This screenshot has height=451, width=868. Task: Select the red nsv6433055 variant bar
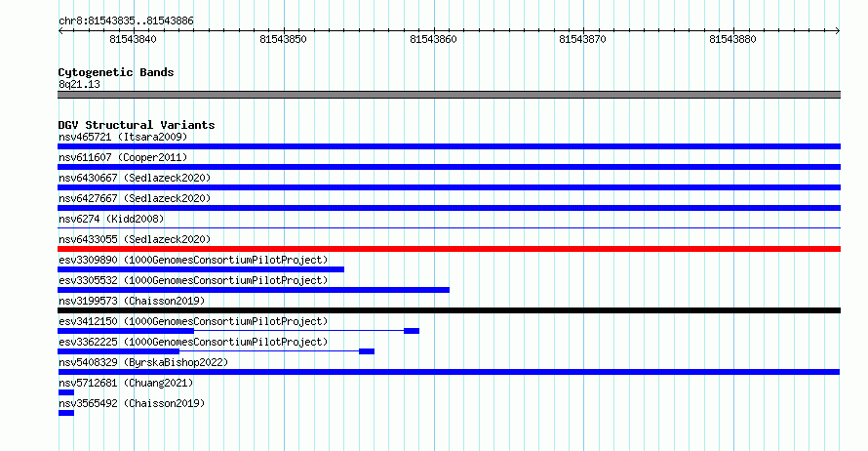[x=449, y=249]
